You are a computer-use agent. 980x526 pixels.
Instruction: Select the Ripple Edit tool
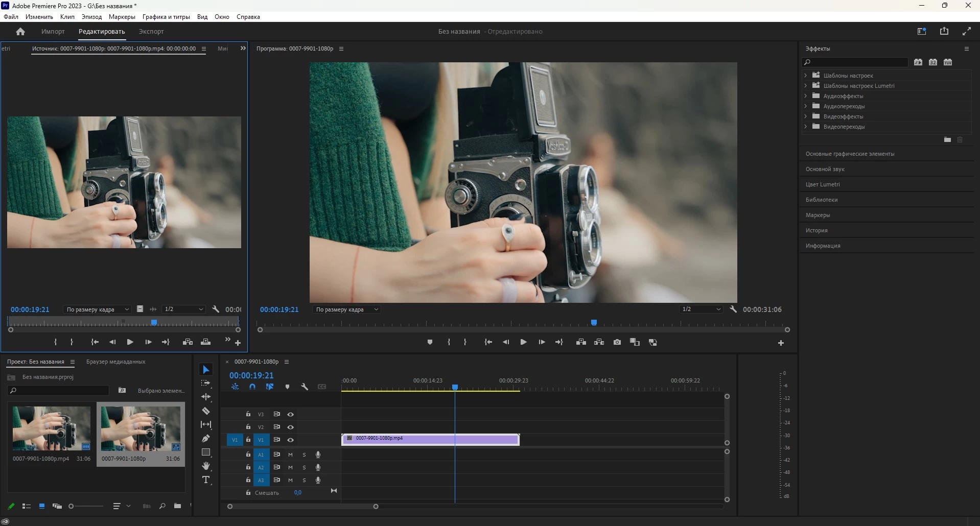(206, 397)
